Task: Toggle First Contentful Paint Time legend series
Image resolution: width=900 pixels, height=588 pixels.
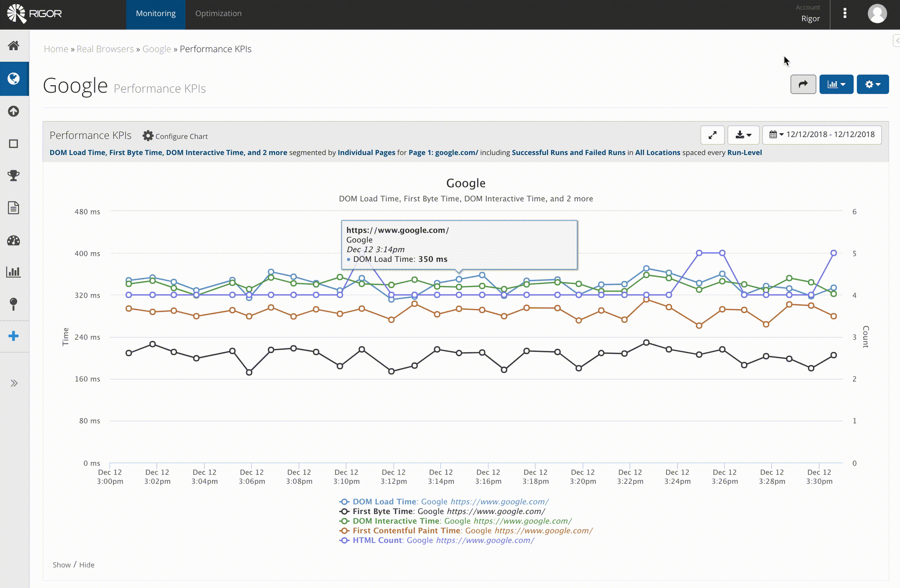Action: (466, 530)
